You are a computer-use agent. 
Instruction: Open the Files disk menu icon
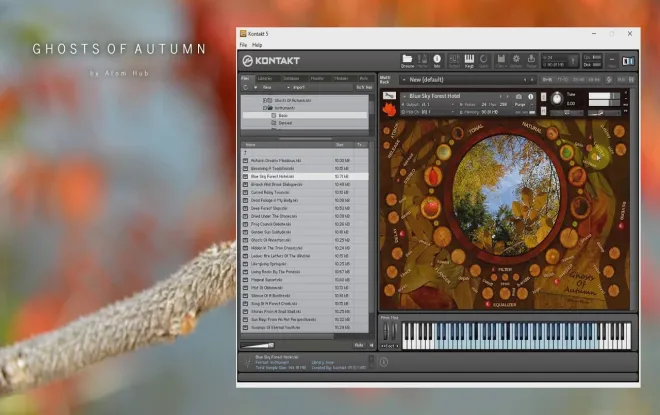[x=501, y=60]
